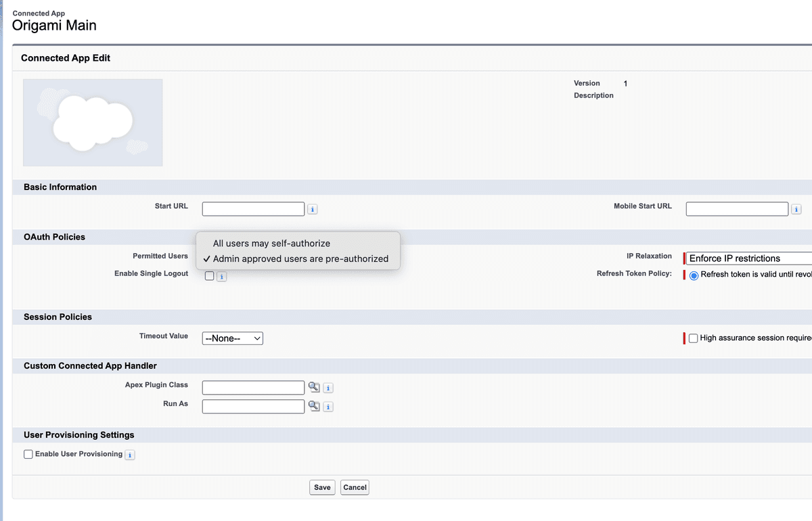Viewport: 812px width, 521px height.
Task: Click the info icon beside Apex Plugin Class
Action: (328, 388)
